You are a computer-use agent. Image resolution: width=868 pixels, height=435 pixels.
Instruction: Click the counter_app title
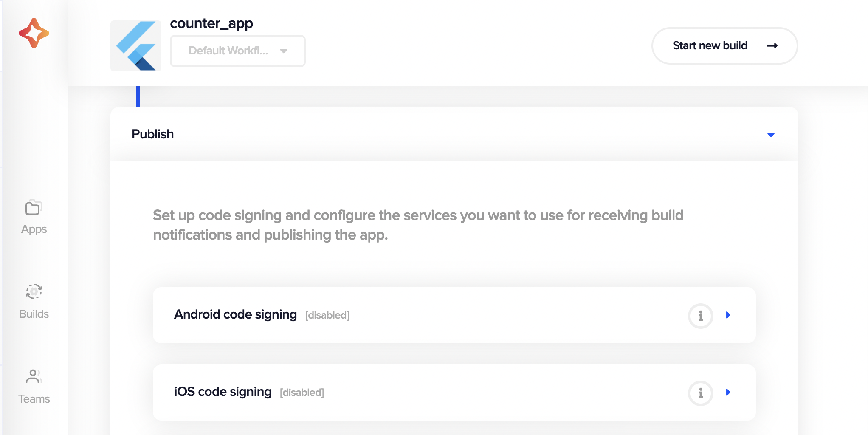[x=211, y=23]
